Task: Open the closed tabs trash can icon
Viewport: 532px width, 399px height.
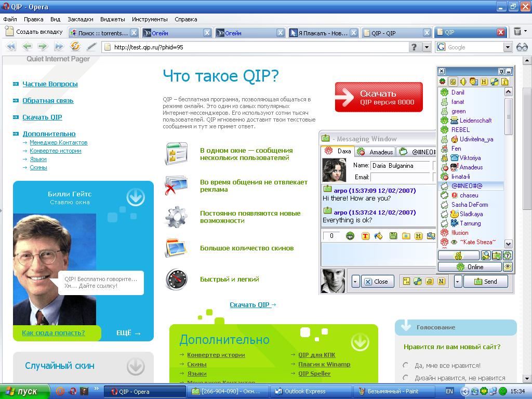Action: click(x=517, y=32)
